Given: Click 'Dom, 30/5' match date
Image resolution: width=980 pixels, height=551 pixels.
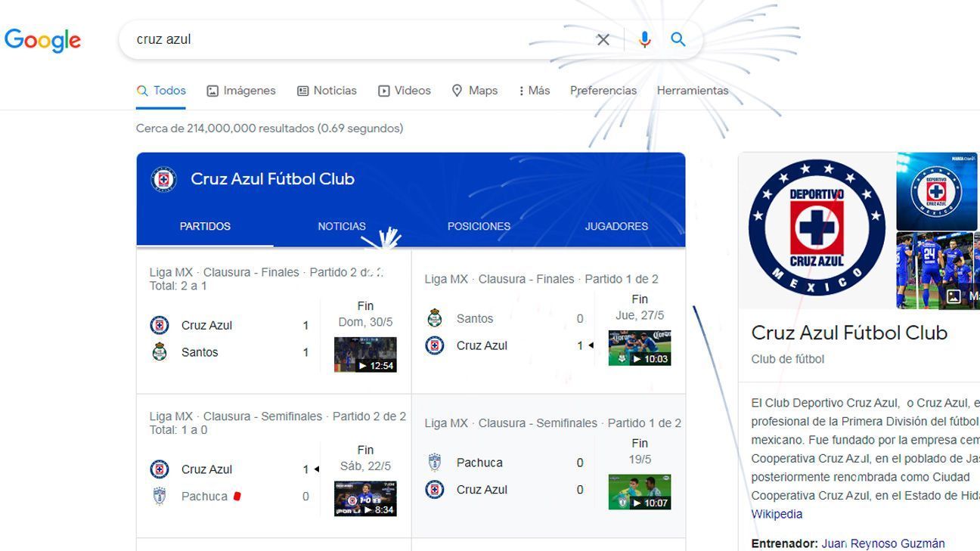Looking at the screenshot, I should (365, 322).
